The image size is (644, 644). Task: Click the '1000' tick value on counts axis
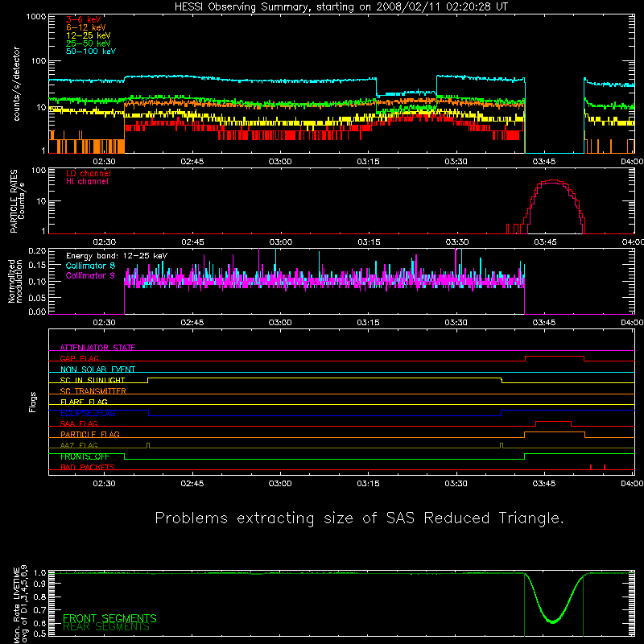click(x=36, y=17)
